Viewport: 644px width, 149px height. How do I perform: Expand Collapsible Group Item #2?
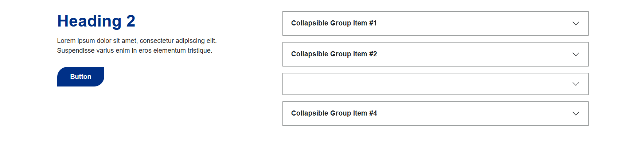(435, 55)
